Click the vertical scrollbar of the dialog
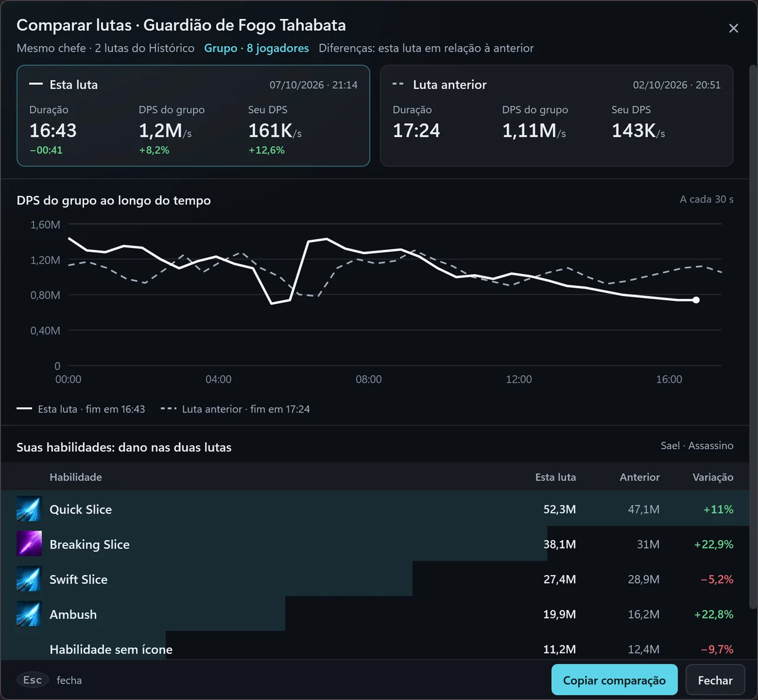 [x=753, y=336]
